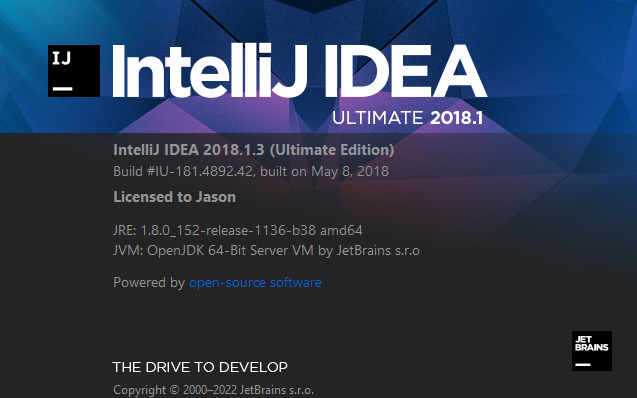
Task: Click the IntelliJ IDEA 2018.1.3 (Ultimate Edition) text
Action: [254, 150]
